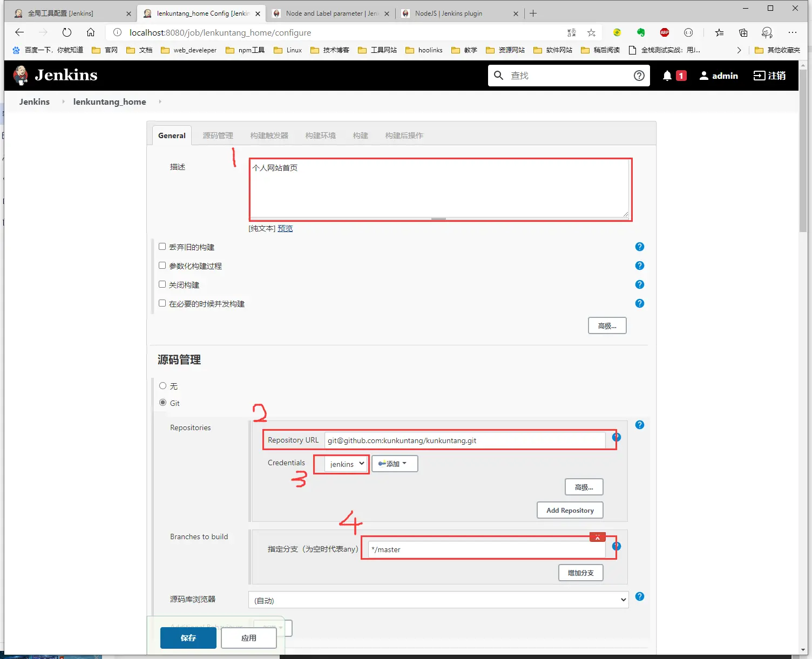Click the translate page icon
This screenshot has height=659, width=812.
point(572,32)
